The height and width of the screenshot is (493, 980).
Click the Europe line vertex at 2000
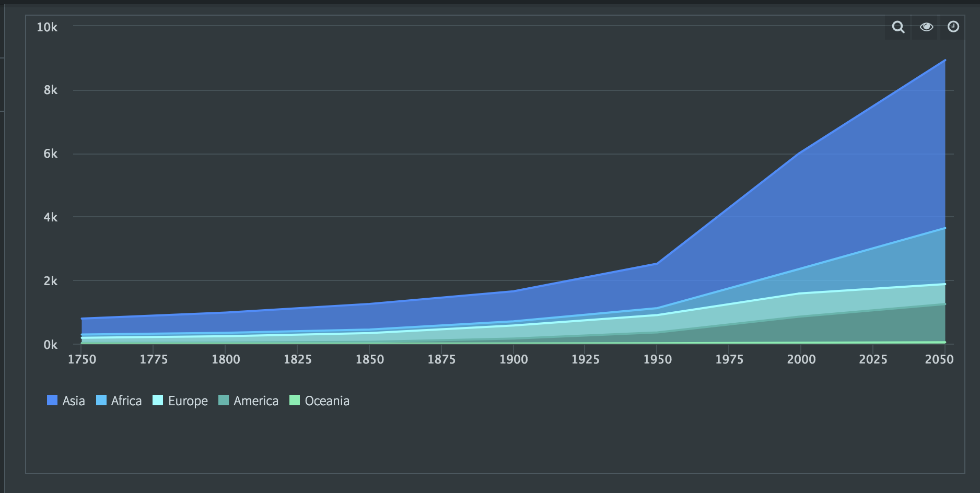pyautogui.click(x=801, y=294)
